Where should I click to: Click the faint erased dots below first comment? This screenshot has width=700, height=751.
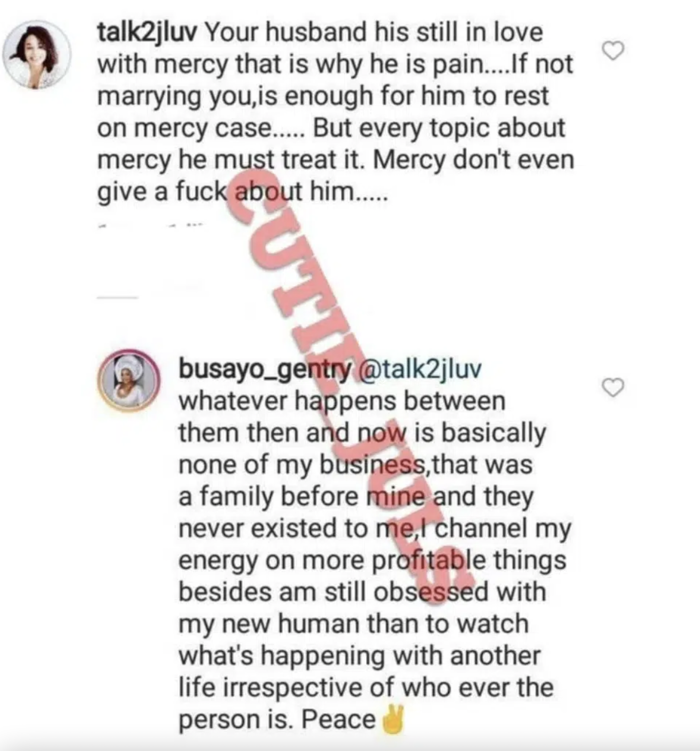150,226
